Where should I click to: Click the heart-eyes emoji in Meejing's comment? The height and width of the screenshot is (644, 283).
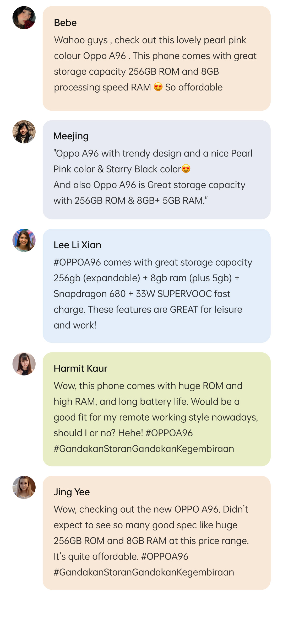186,169
